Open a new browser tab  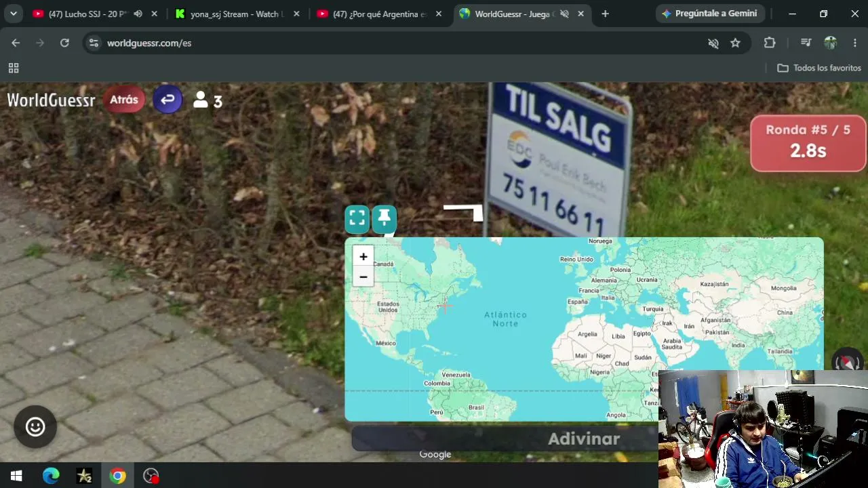coord(605,14)
